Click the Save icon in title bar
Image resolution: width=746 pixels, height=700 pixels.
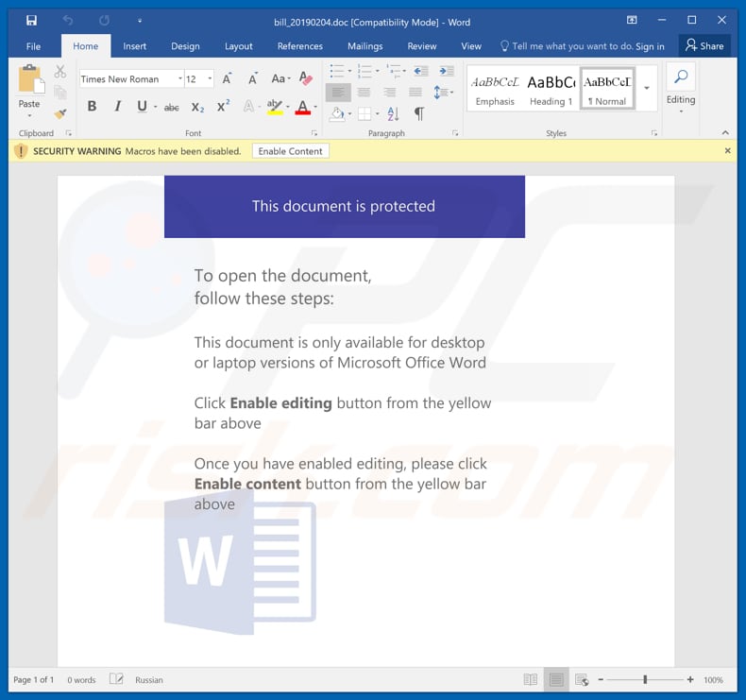tap(31, 20)
